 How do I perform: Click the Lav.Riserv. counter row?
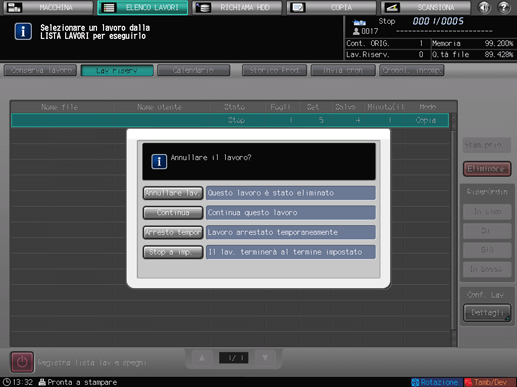(x=387, y=55)
